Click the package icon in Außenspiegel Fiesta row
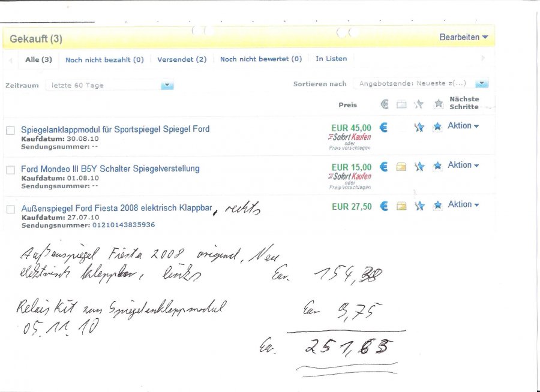The height and width of the screenshot is (392, 540). pyautogui.click(x=401, y=206)
